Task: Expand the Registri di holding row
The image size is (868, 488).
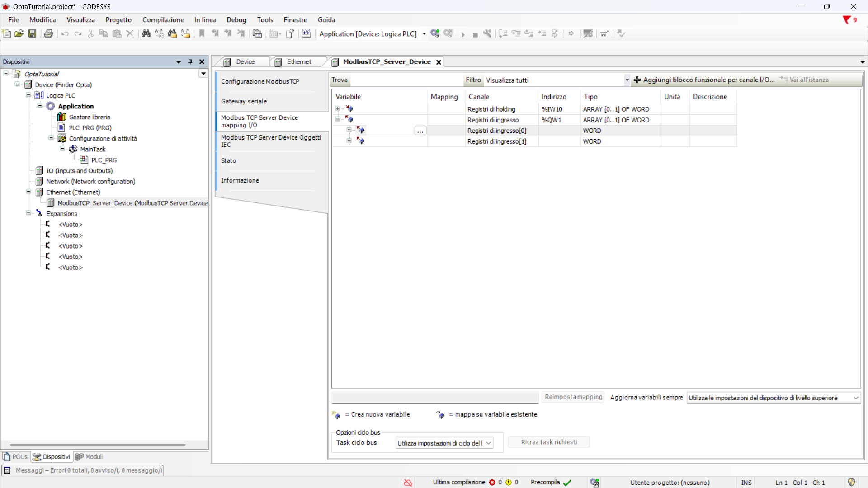Action: point(338,108)
